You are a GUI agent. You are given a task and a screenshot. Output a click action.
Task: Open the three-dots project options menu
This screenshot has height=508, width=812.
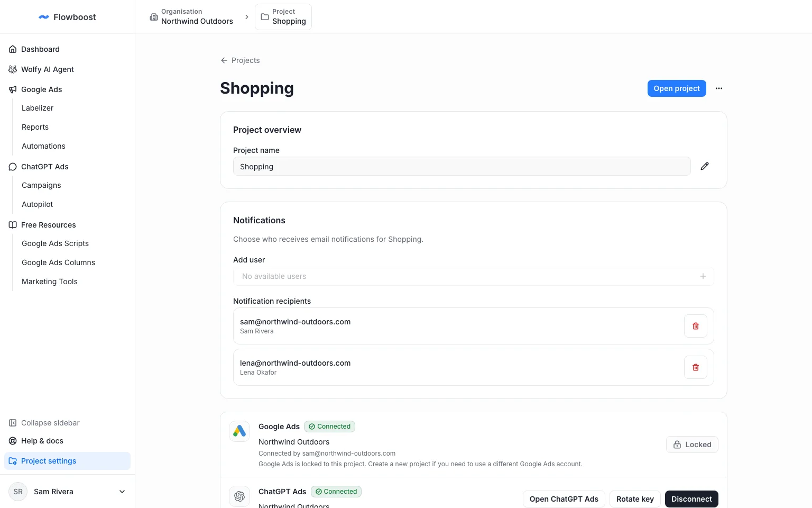click(719, 88)
